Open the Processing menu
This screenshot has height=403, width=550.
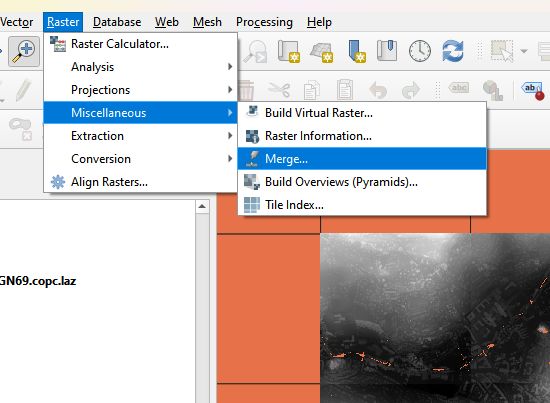click(264, 22)
